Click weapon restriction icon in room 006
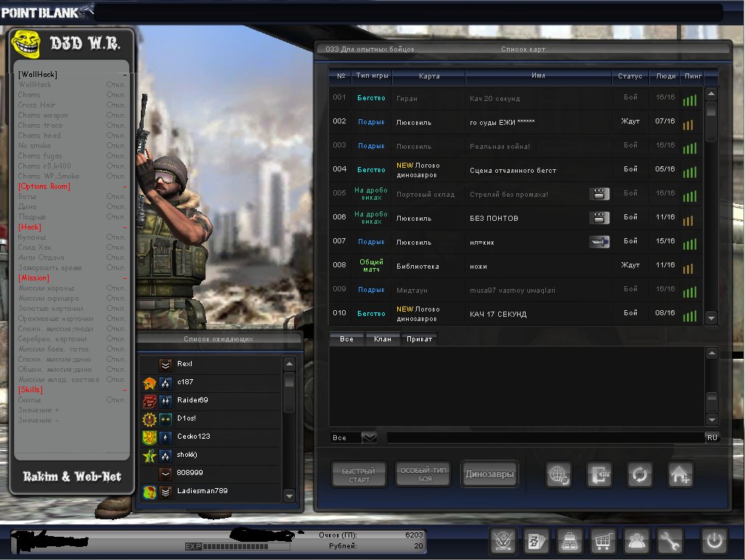 click(599, 218)
